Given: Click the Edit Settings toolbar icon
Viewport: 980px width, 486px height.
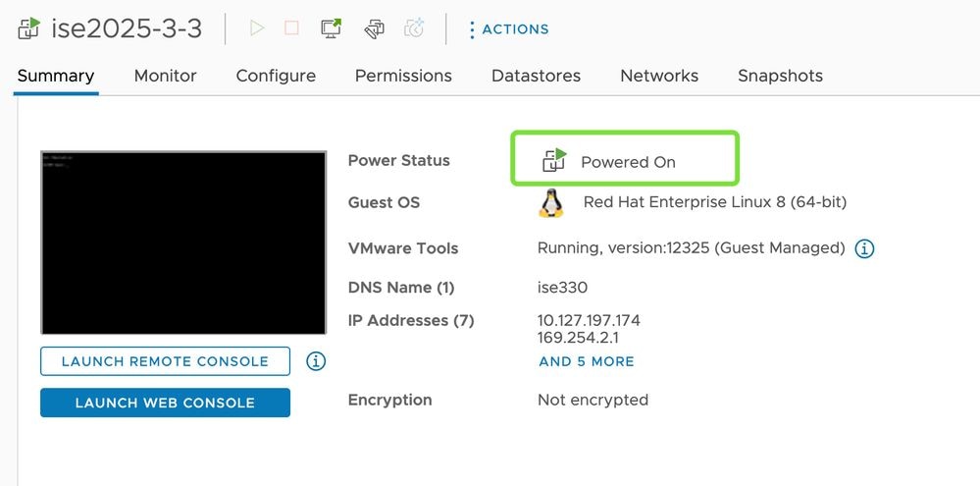Looking at the screenshot, I should point(373,28).
